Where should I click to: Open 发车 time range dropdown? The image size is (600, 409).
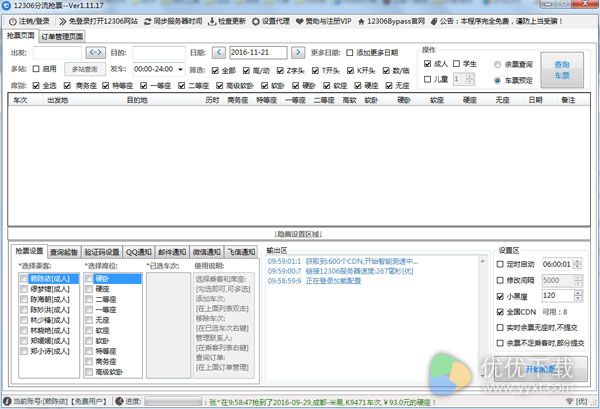(180, 69)
